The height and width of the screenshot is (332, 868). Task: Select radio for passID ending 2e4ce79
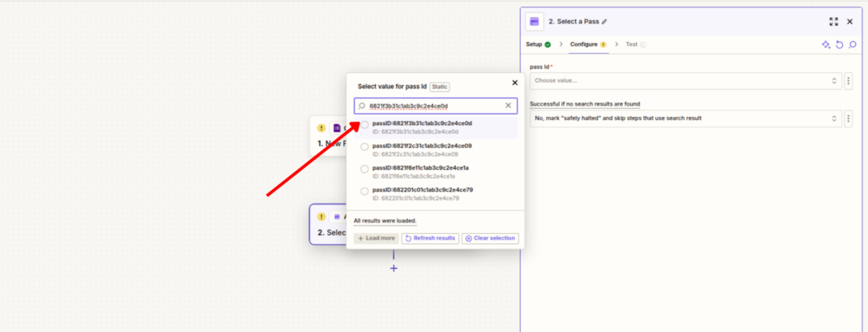pos(364,192)
